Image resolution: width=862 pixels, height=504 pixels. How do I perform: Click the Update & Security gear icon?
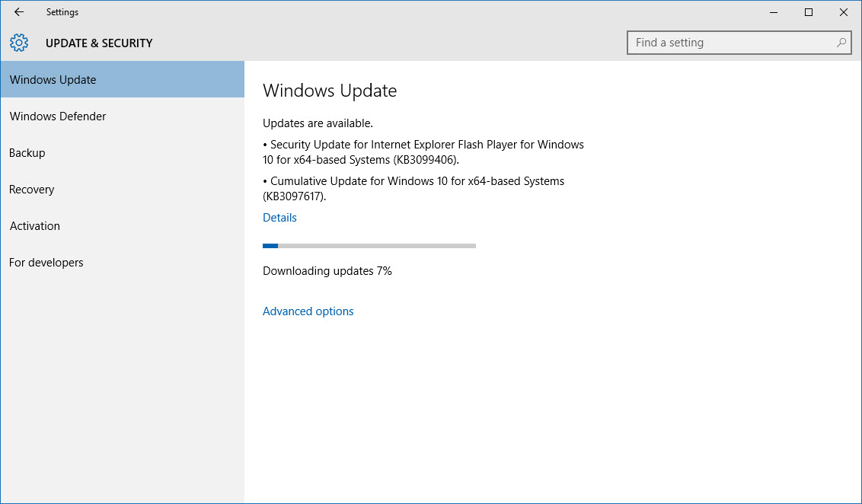coord(19,43)
